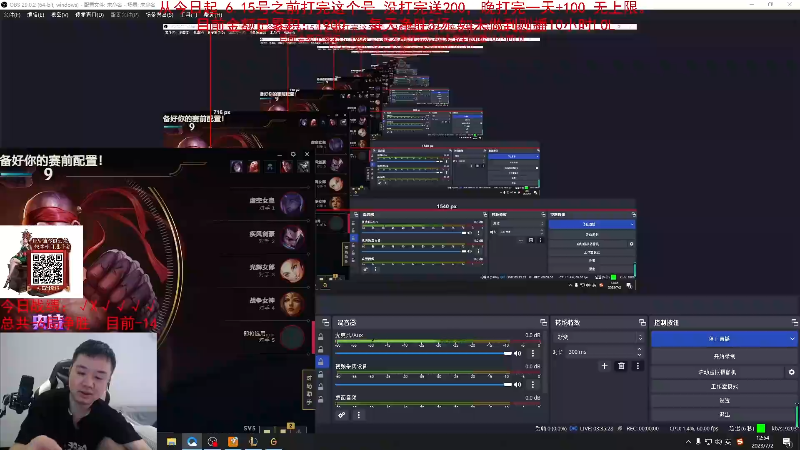This screenshot has height=450, width=800.
Task: Select 战争女神 champion portrait
Action: click(292, 303)
